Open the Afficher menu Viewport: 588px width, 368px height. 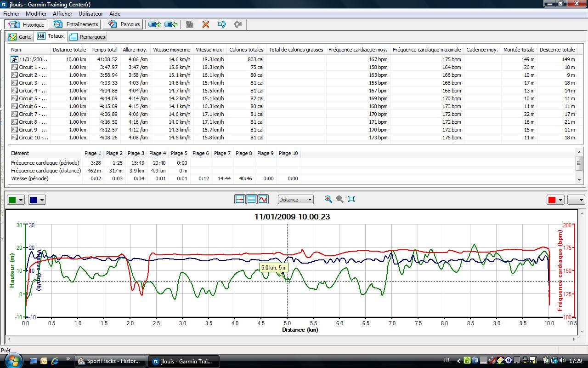[62, 14]
